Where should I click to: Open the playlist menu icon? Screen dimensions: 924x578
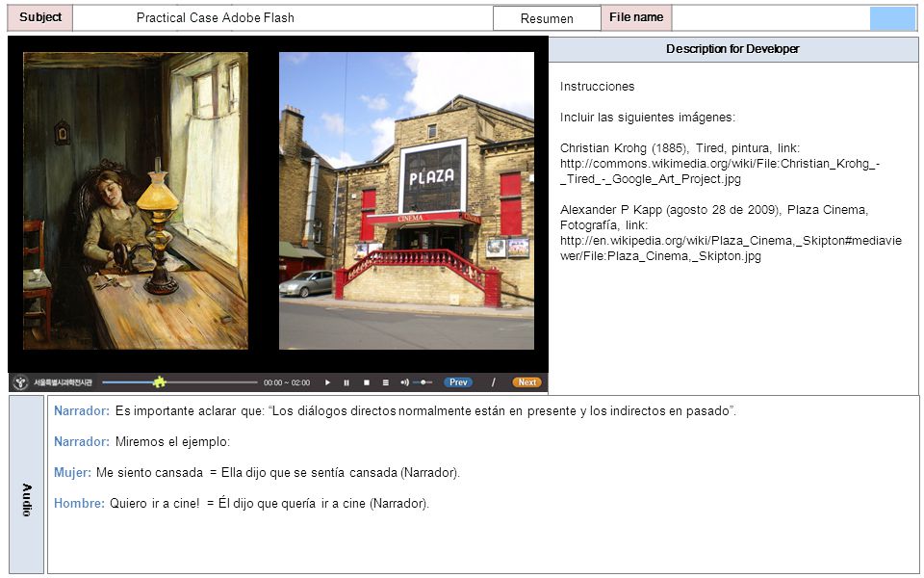click(385, 382)
